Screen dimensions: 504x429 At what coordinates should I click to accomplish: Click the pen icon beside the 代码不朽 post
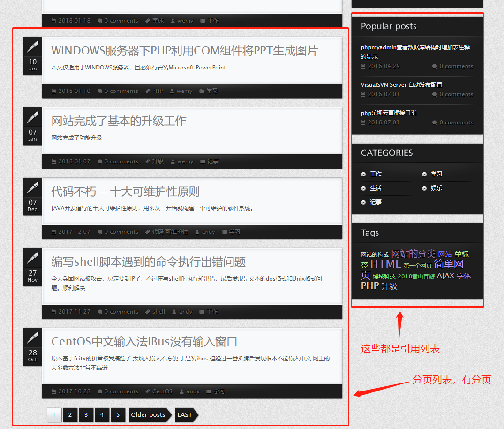tap(32, 187)
